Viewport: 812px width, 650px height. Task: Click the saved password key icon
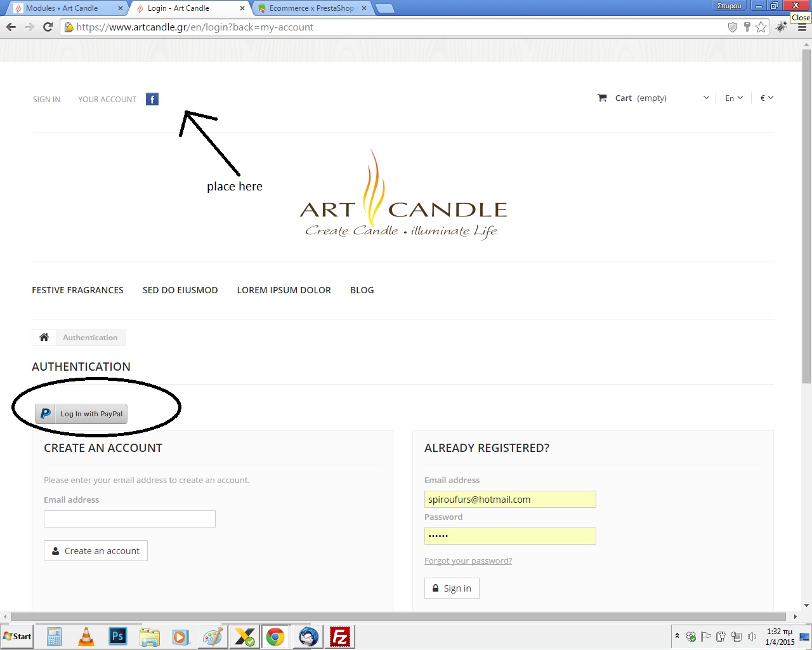pyautogui.click(x=747, y=27)
